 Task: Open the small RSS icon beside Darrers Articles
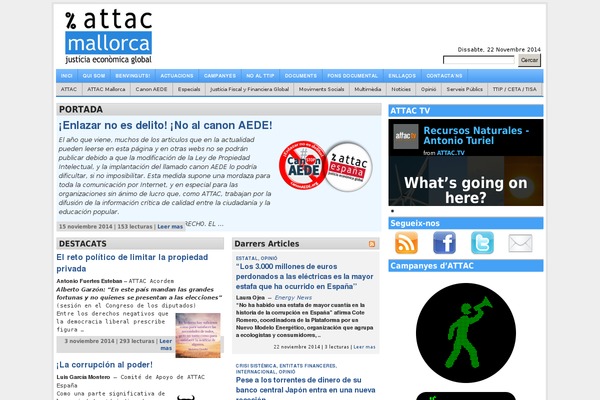point(372,244)
